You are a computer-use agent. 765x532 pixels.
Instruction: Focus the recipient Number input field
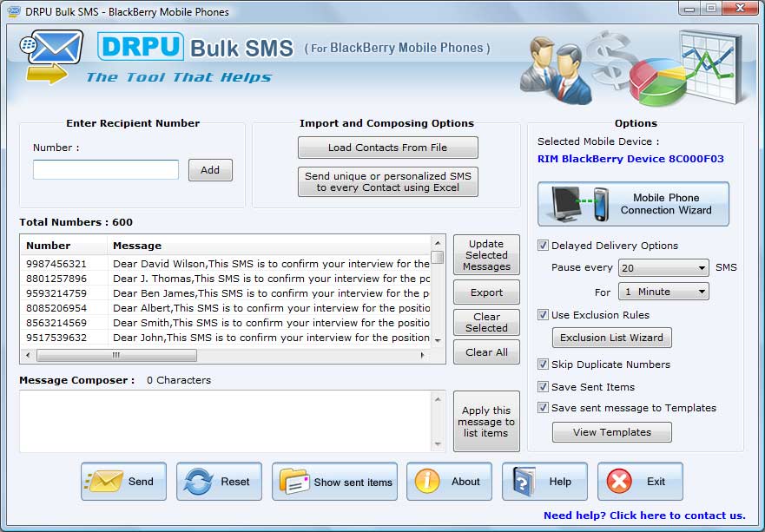(106, 170)
